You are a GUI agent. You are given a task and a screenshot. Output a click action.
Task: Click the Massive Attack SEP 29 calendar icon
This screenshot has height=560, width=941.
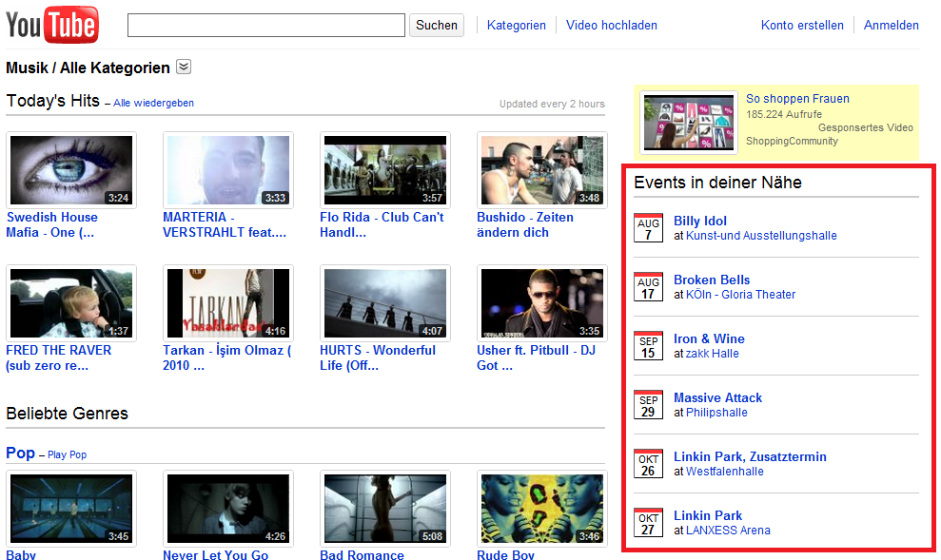[x=648, y=405]
